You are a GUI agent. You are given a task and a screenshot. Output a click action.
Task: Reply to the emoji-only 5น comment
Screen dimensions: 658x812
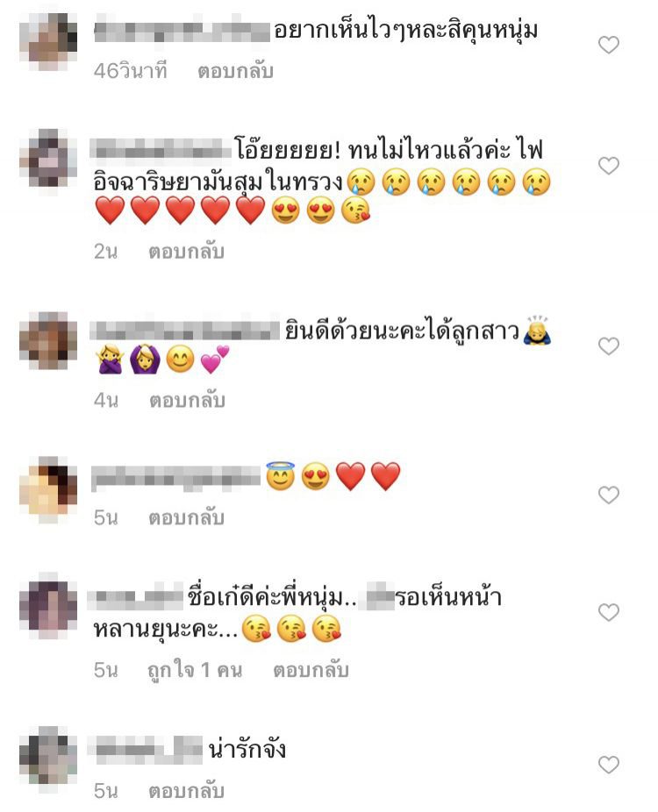click(x=187, y=518)
